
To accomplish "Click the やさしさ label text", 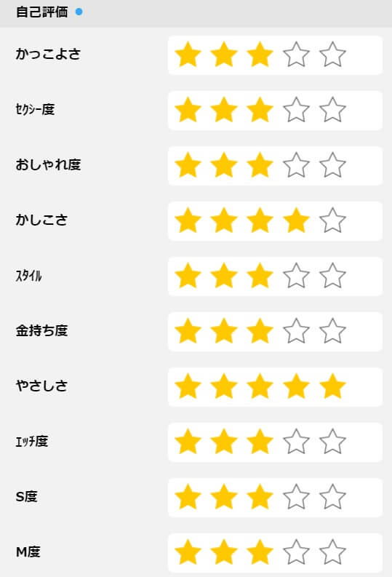I will [42, 386].
